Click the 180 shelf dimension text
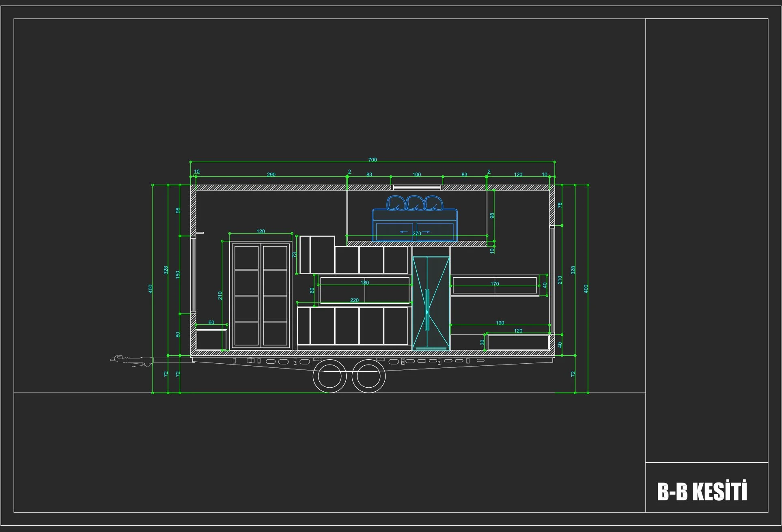This screenshot has height=532, width=782. (x=365, y=283)
